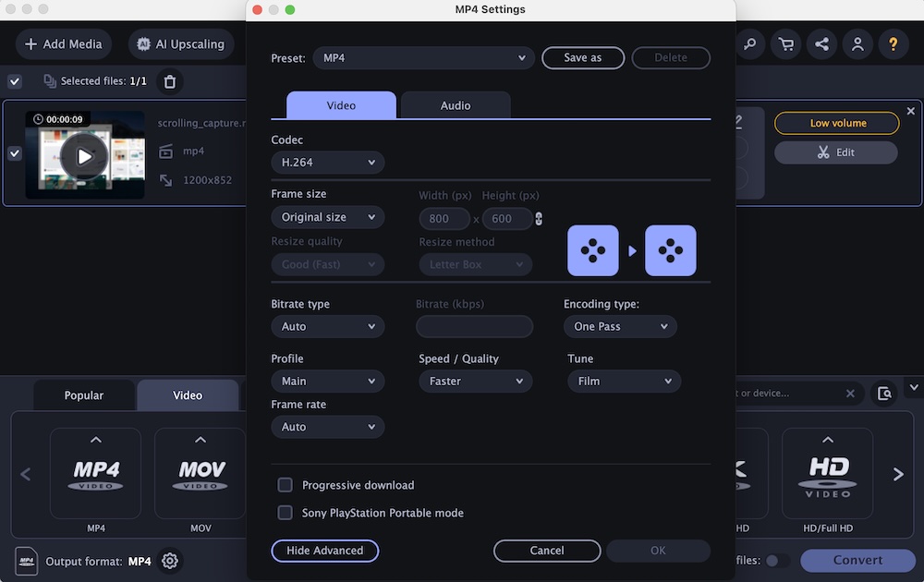This screenshot has height=582, width=924.
Task: Play the scrolling_capture video thumbnail
Action: 84,155
